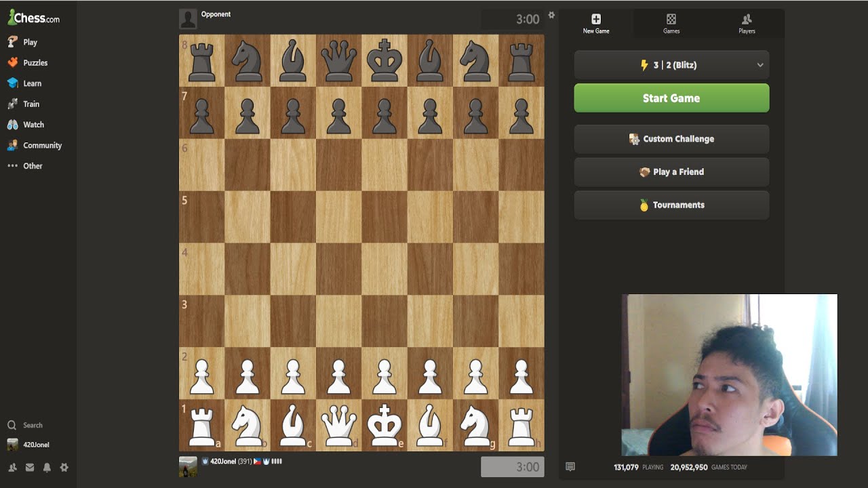Image resolution: width=868 pixels, height=488 pixels.
Task: Open the messages envelope icon
Action: click(x=30, y=467)
